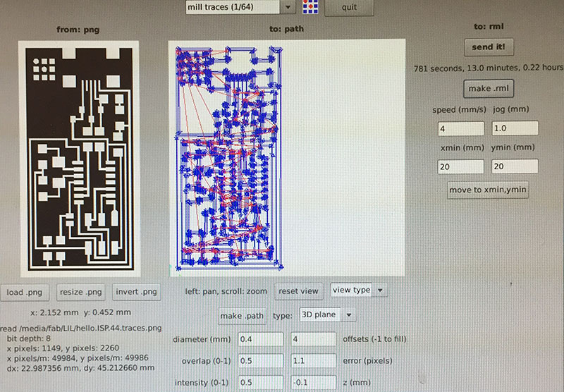Click the 'read /media/fab/LIL/hello.ISP.44.traces.png' text
This screenshot has width=564, height=392.
tap(81, 328)
